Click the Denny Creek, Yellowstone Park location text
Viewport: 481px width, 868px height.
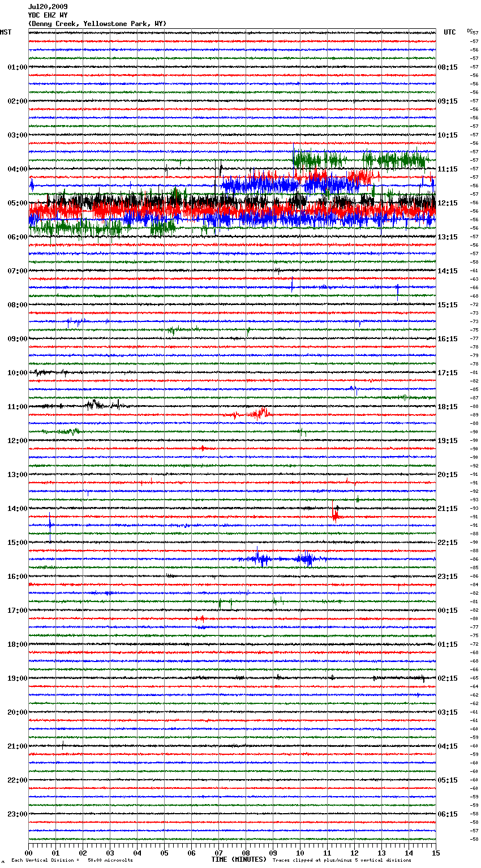pos(97,24)
